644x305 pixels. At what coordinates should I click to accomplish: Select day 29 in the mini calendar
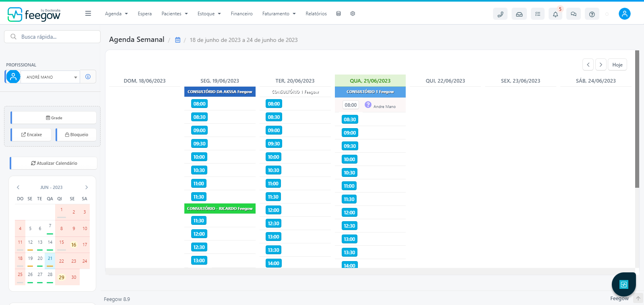coord(61,277)
